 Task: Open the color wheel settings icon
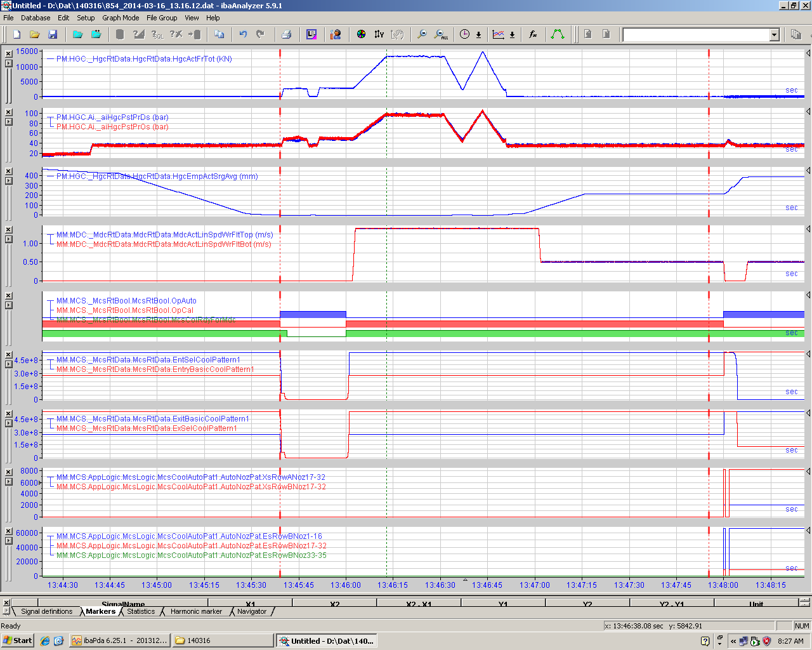(x=361, y=34)
